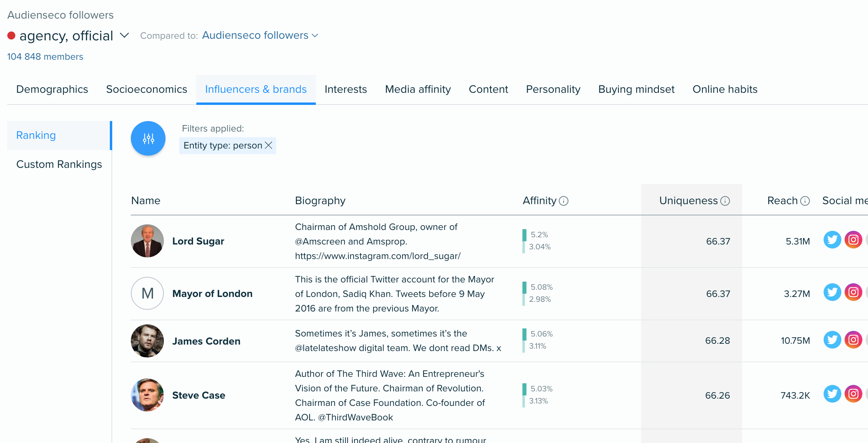Show the Reach info tooltip icon
Viewport: 868px width, 443px height.
click(x=805, y=201)
